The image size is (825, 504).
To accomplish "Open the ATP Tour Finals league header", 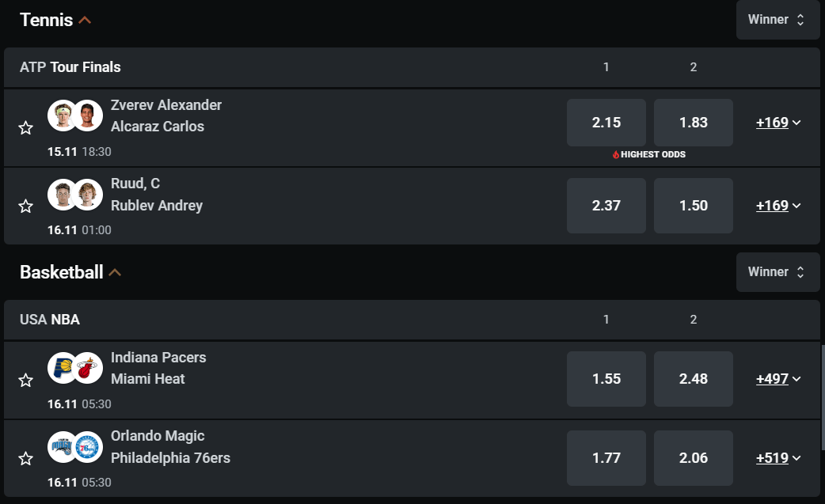I will pyautogui.click(x=70, y=67).
